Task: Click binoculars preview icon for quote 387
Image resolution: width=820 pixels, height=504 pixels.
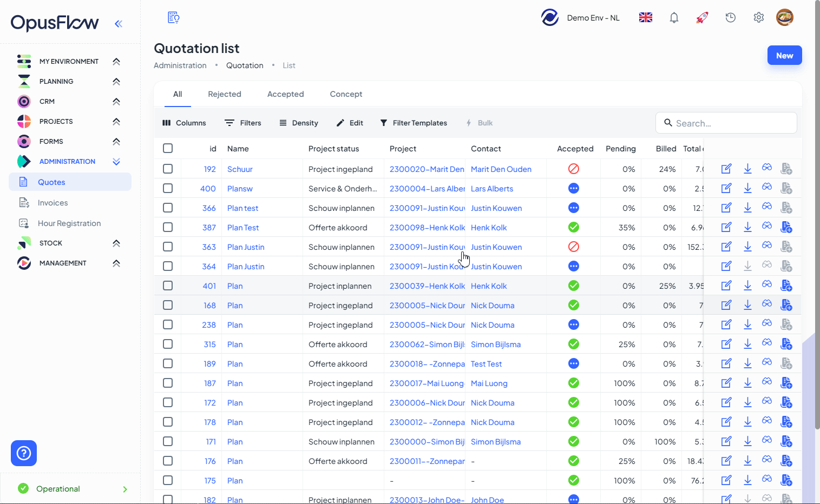Action: (767, 227)
